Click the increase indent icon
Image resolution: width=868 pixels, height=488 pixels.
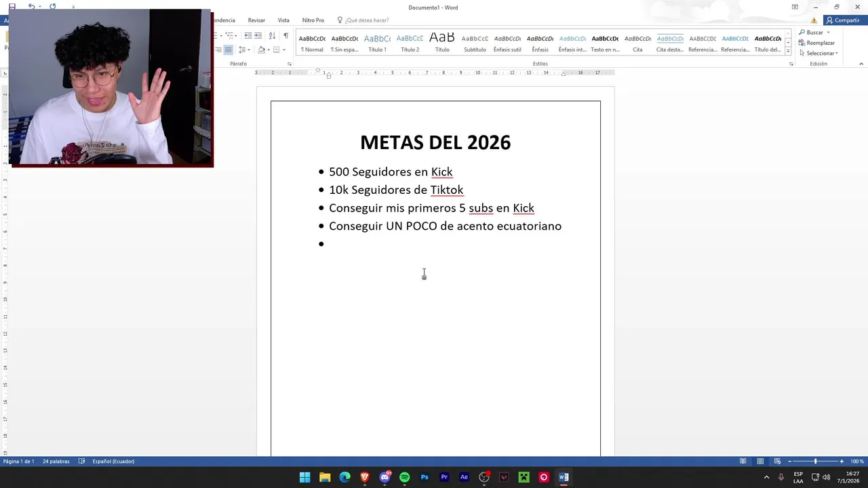pyautogui.click(x=258, y=35)
